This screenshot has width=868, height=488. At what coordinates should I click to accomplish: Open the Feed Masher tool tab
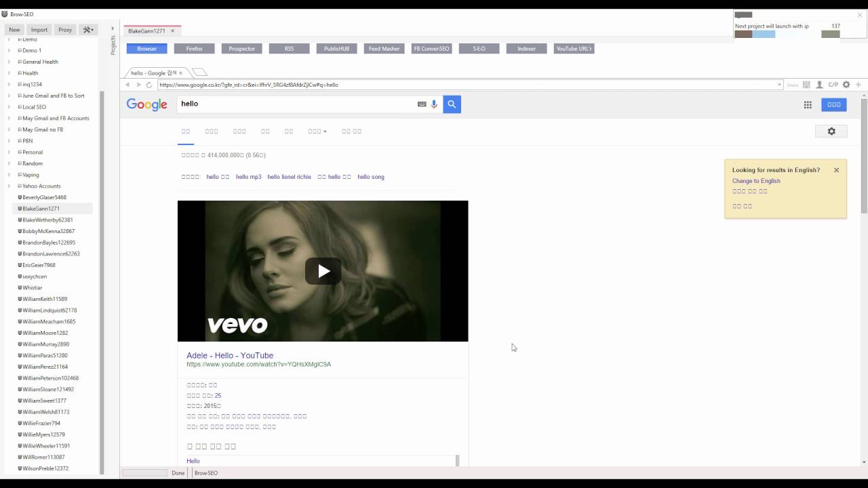pos(384,49)
